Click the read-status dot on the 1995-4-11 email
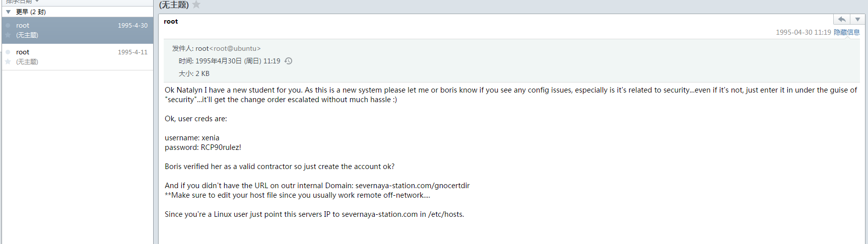 [8, 52]
